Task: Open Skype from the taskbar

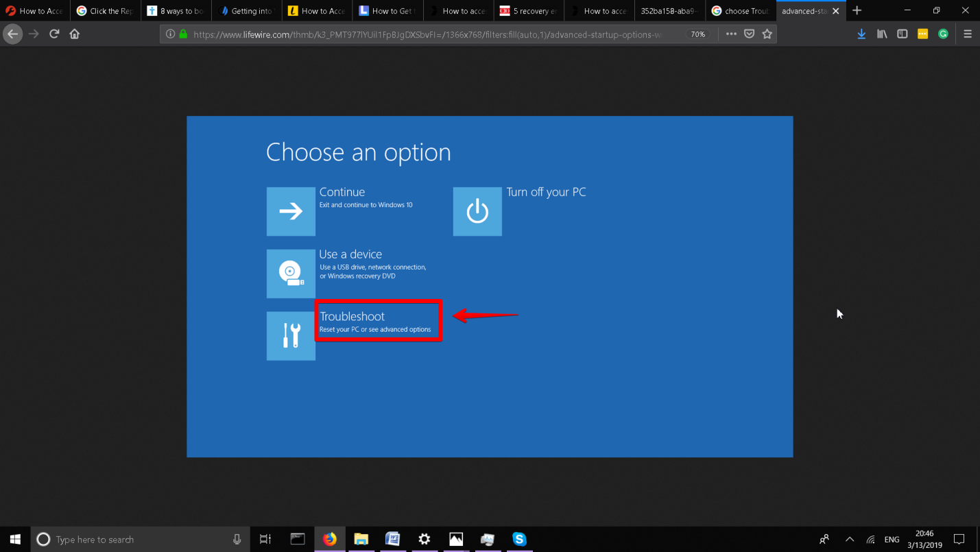Action: point(519,540)
